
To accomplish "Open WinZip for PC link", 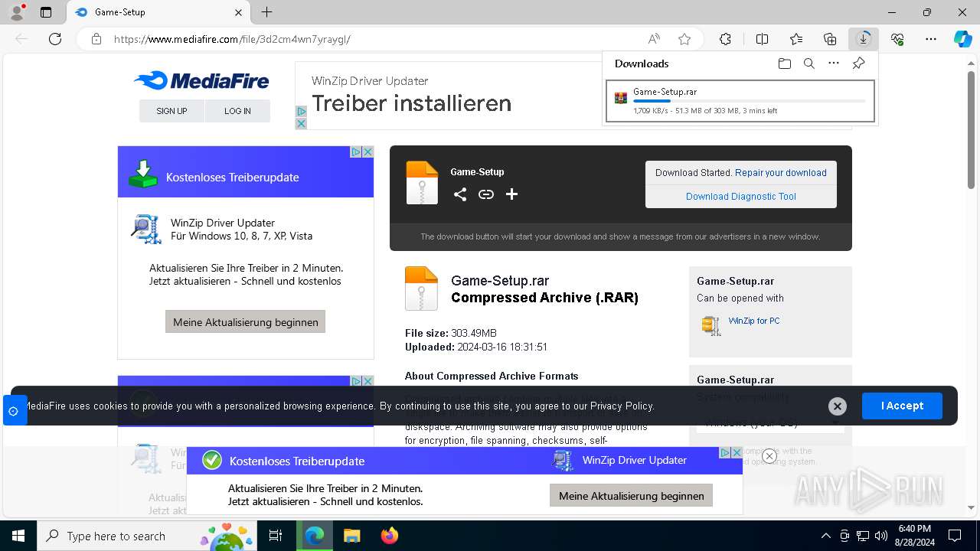I will (x=754, y=321).
